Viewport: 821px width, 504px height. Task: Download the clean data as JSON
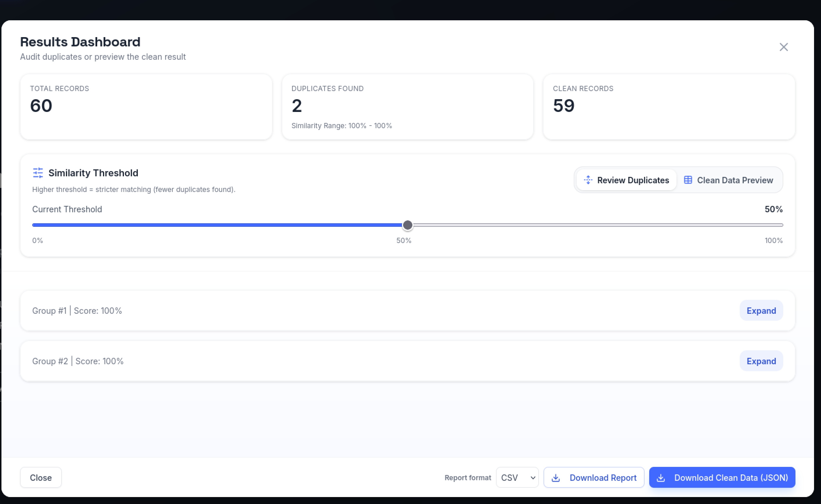click(x=721, y=477)
